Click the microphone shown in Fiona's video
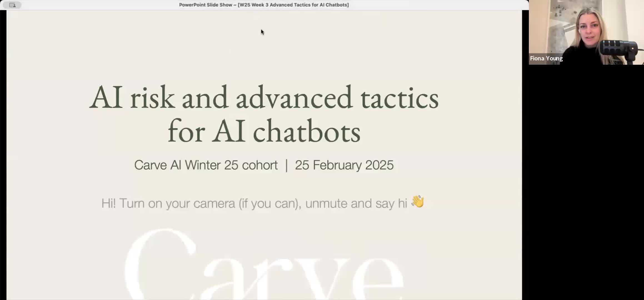 [x=618, y=48]
